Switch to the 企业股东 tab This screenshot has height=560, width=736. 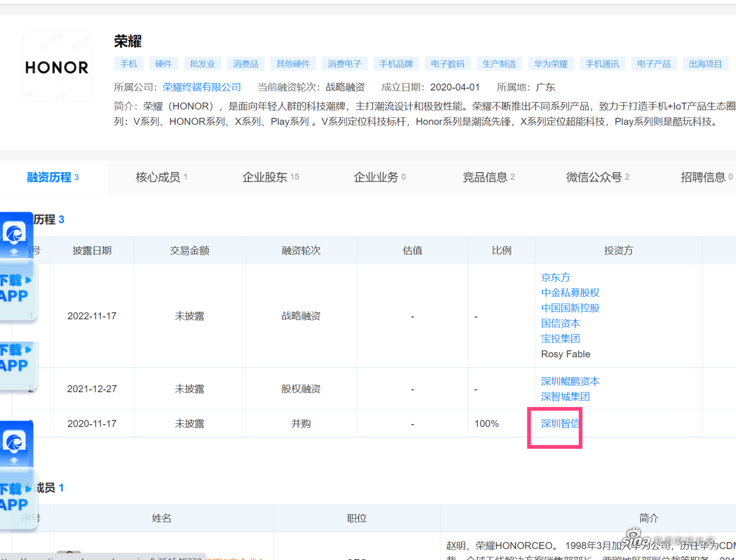click(271, 177)
